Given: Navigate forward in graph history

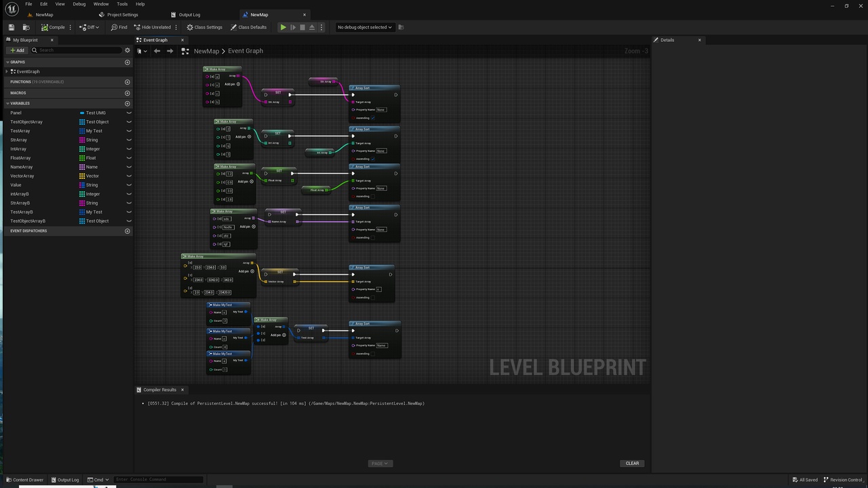Looking at the screenshot, I should (x=170, y=51).
